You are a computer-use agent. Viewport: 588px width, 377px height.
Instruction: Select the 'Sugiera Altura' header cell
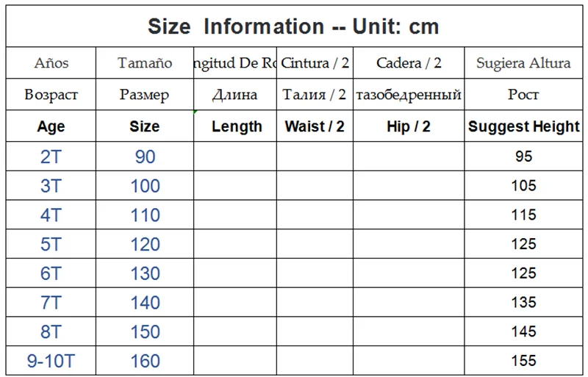(523, 63)
